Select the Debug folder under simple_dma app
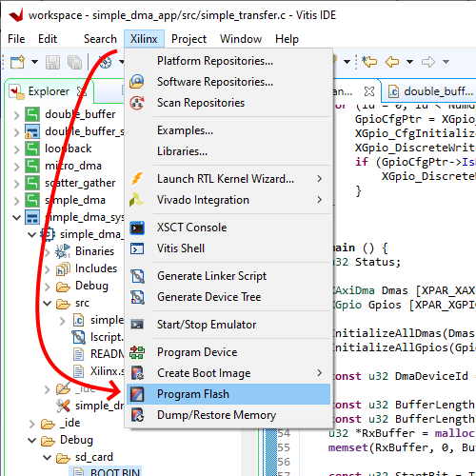This screenshot has height=476, width=476. pyautogui.click(x=91, y=286)
